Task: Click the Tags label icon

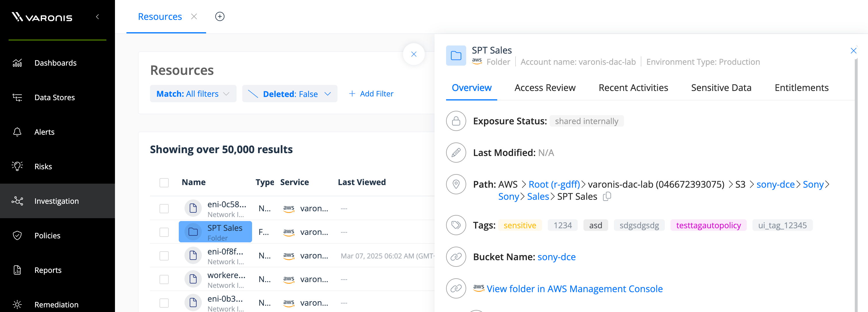Action: coord(456,225)
